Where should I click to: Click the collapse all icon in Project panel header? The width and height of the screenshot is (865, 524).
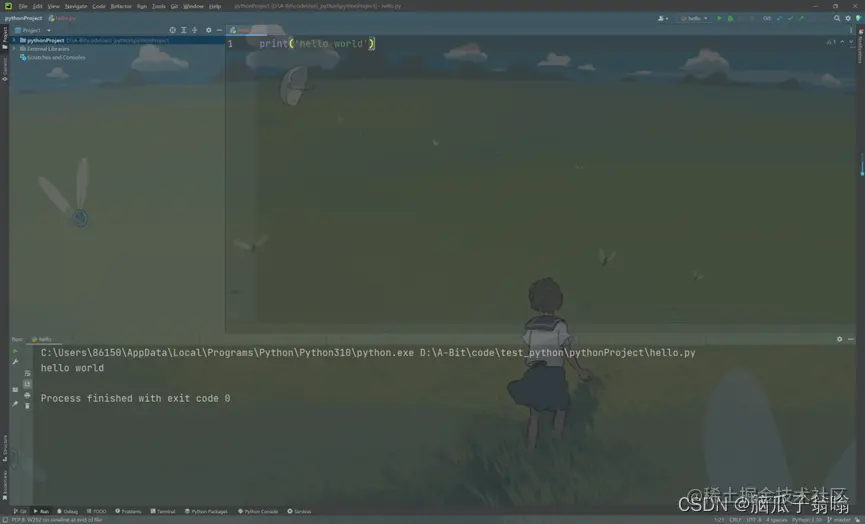(x=195, y=30)
